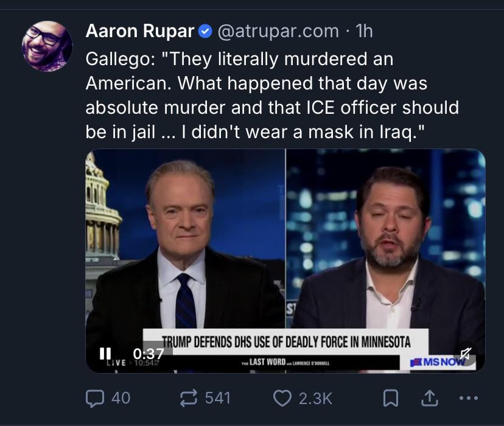Image resolution: width=504 pixels, height=426 pixels.
Task: Open the @atrupar.com handle link
Action: [277, 30]
